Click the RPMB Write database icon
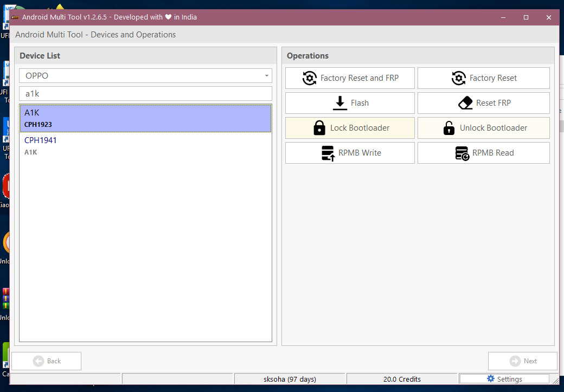Viewport: 564px width, 392px height. 328,153
